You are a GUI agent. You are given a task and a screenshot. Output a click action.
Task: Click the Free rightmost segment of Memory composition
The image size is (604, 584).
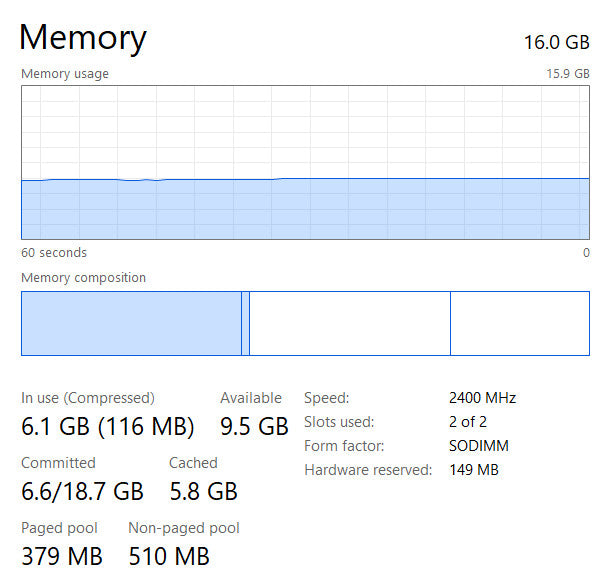(x=519, y=323)
